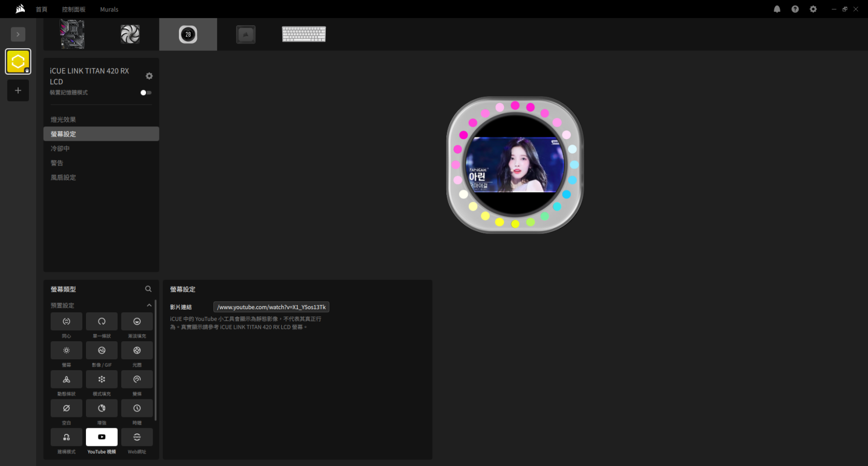Click the 影片連結 YouTube URL field

(271, 307)
